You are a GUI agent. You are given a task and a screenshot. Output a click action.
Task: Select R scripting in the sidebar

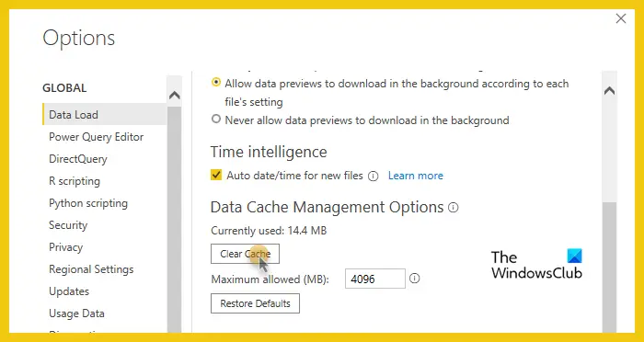[75, 181]
